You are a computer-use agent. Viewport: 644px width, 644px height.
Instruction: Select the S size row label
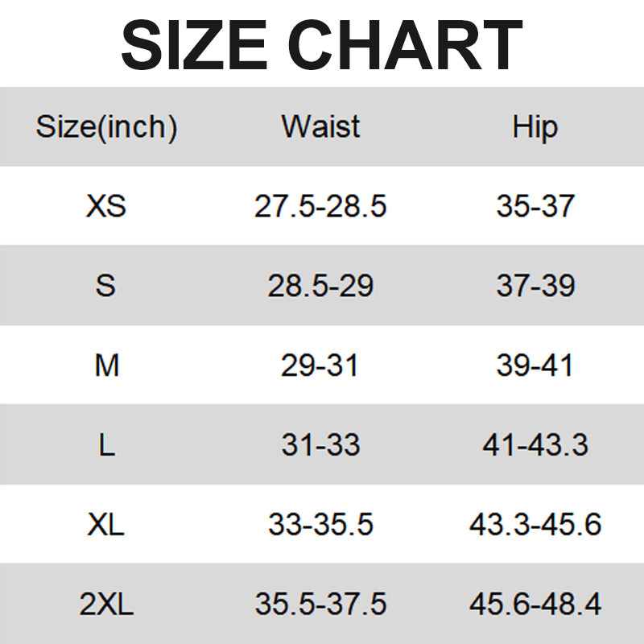click(106, 286)
